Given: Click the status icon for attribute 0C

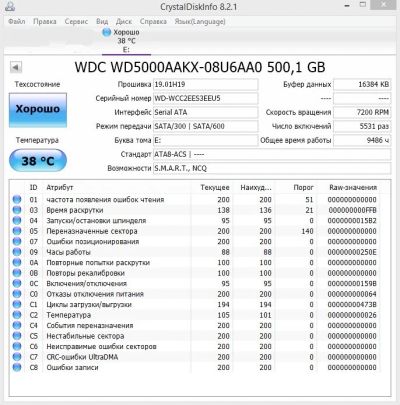Looking at the screenshot, I should pos(17,283).
